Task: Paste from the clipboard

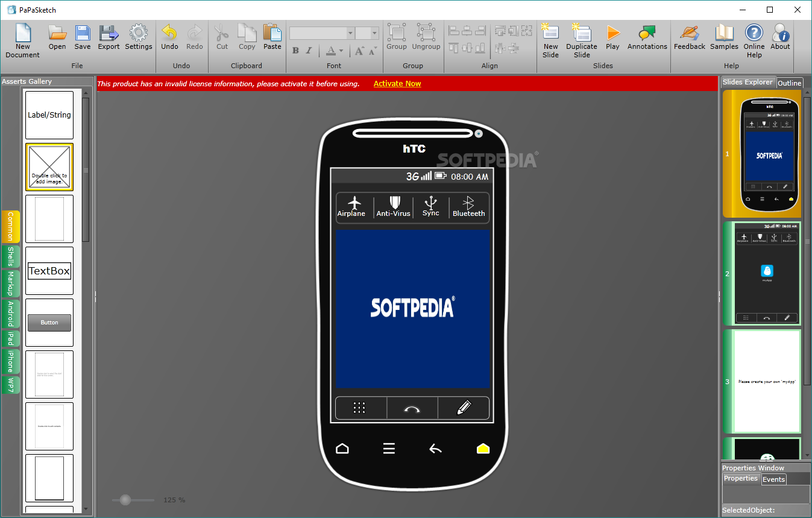Action: coord(272,37)
